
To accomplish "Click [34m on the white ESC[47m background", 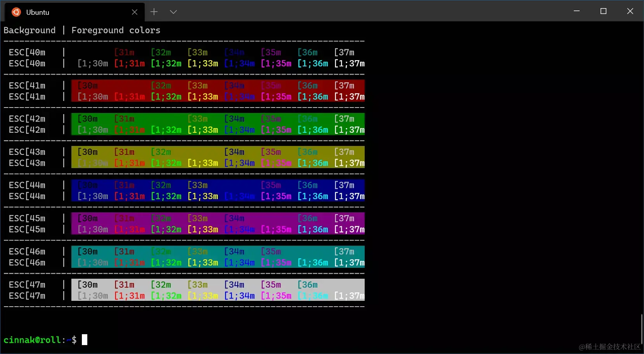I will 234,285.
